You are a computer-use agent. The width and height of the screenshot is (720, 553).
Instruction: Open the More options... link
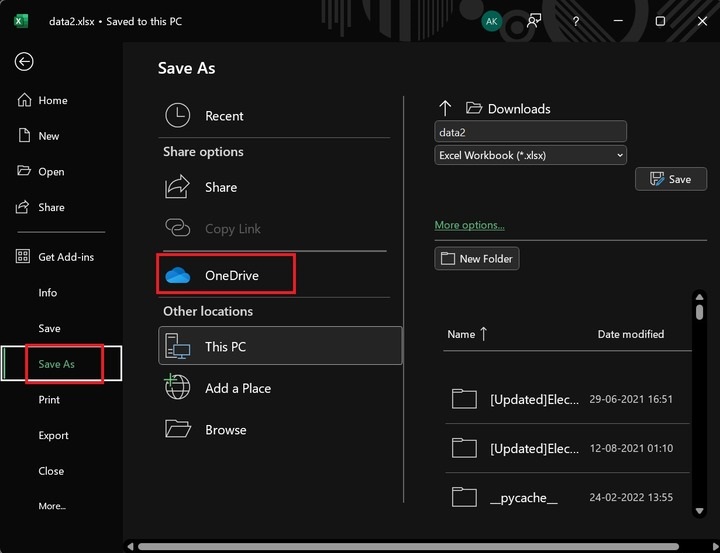click(x=470, y=225)
